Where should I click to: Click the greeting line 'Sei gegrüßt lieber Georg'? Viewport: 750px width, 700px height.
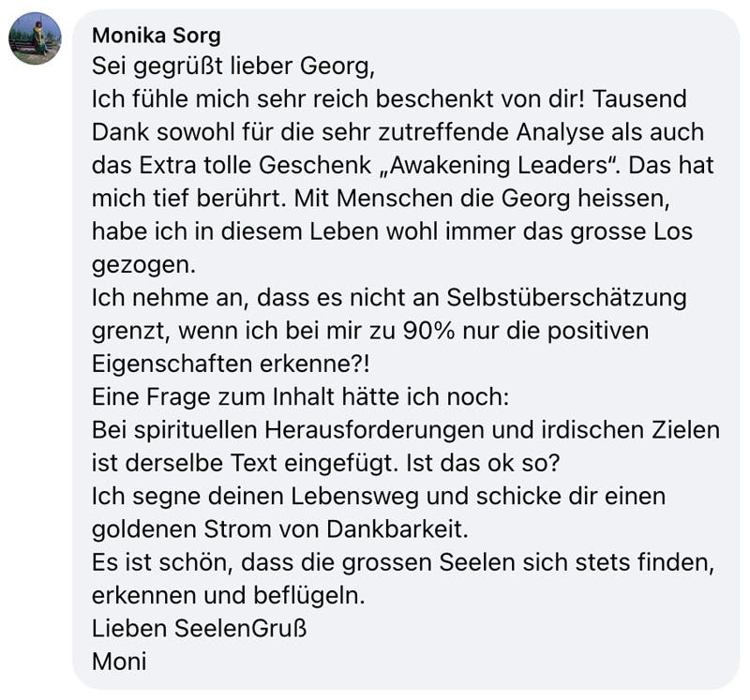coord(223,67)
